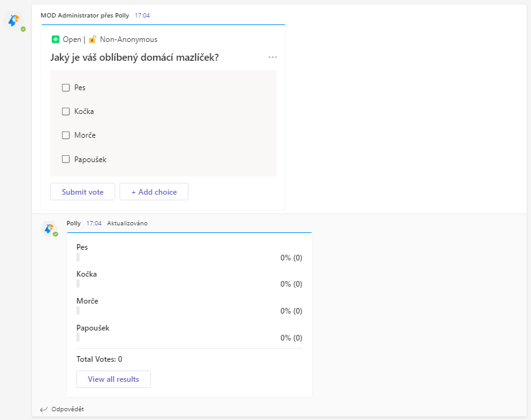531x420 pixels.
Task: Select the Morče checkbox
Action: [66, 135]
